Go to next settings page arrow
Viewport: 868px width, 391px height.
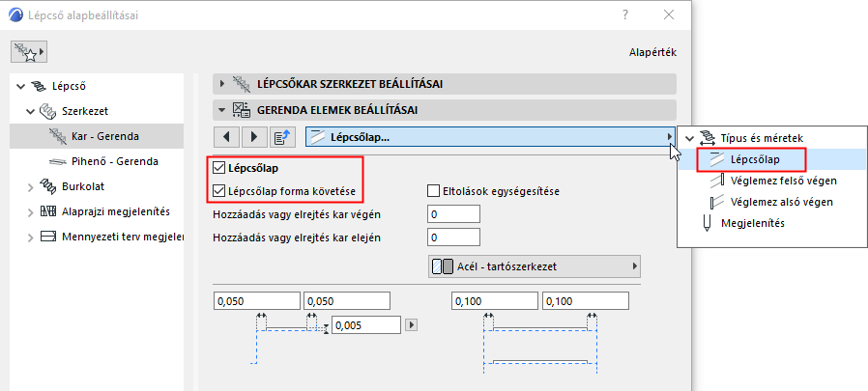(254, 136)
